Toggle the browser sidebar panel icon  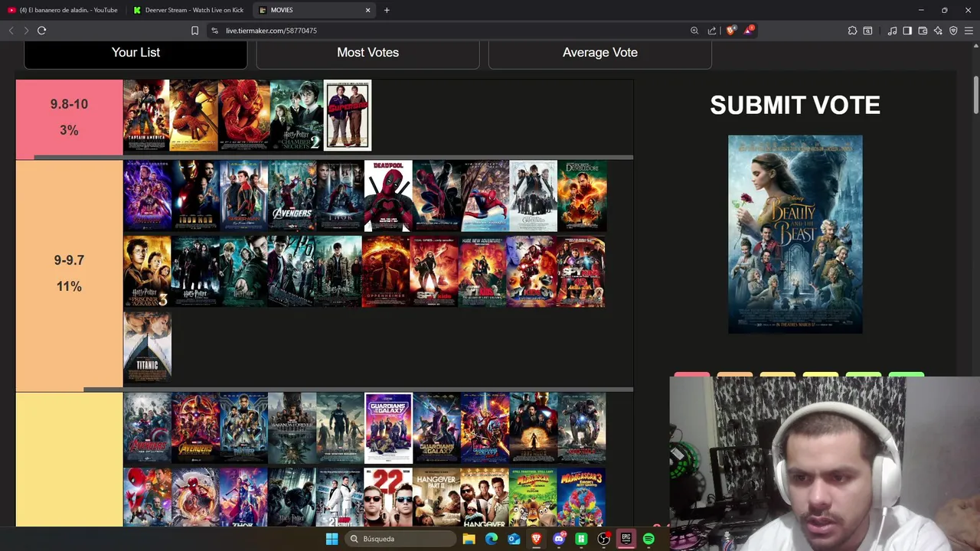(907, 31)
